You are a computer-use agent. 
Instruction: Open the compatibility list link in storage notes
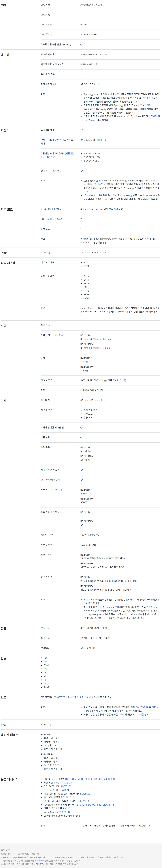pyautogui.click(x=101, y=181)
